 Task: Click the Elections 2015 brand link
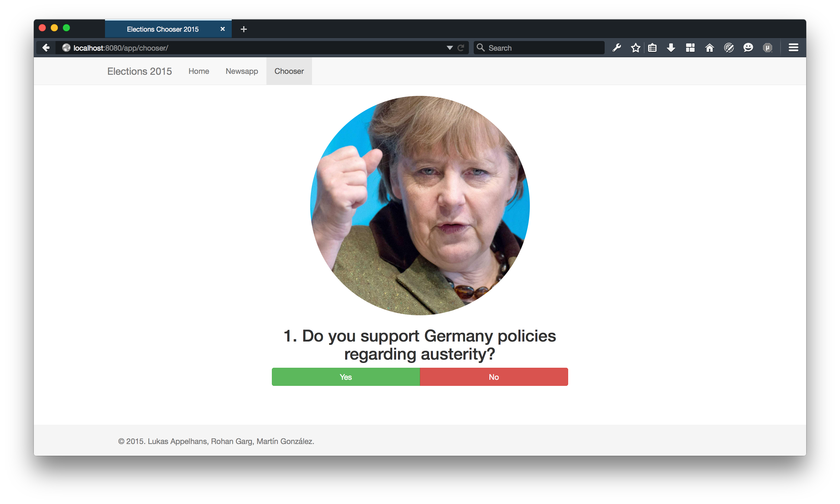139,71
